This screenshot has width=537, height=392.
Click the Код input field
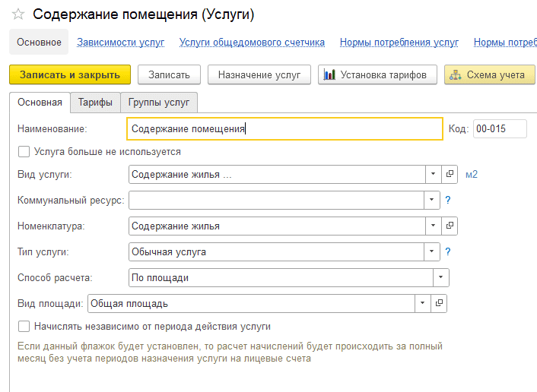(x=499, y=129)
